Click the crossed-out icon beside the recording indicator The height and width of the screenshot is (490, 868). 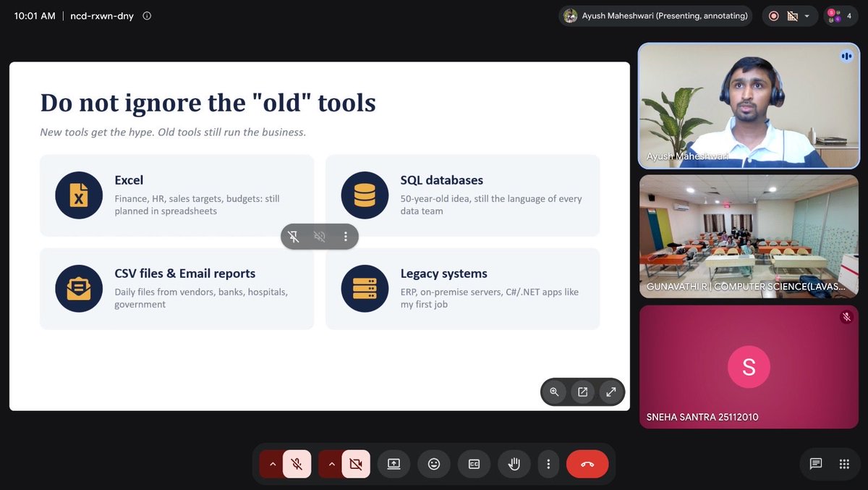click(792, 16)
